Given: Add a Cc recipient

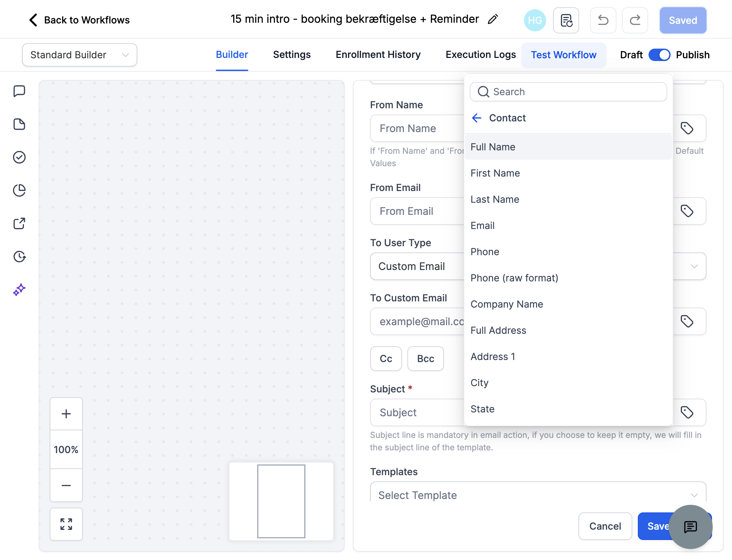Looking at the screenshot, I should pyautogui.click(x=386, y=359).
